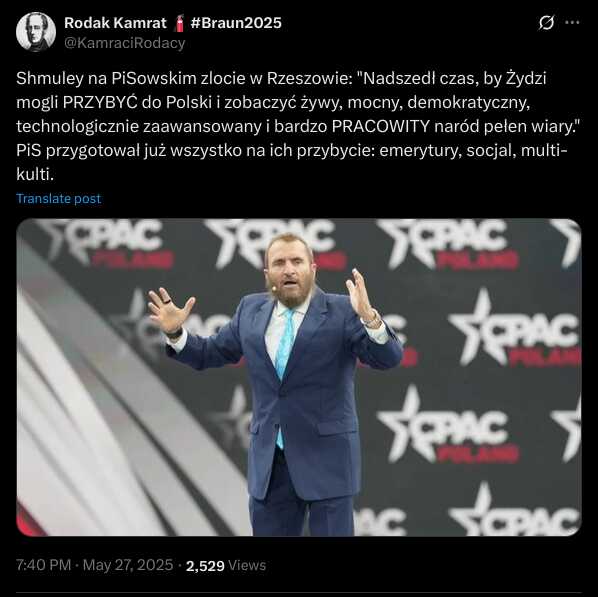Click the Views label
The width and height of the screenshot is (598, 597).
247,565
